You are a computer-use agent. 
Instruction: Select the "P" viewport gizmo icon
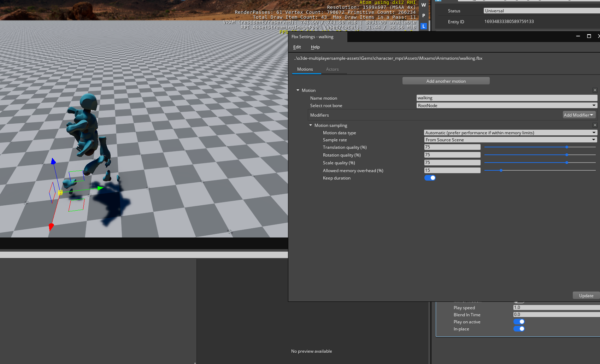click(423, 16)
